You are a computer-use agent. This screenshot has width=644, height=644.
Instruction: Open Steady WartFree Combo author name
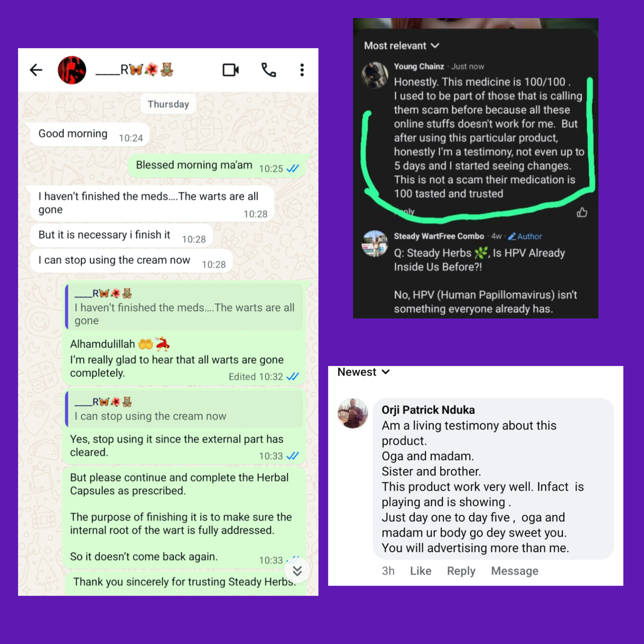click(x=439, y=236)
